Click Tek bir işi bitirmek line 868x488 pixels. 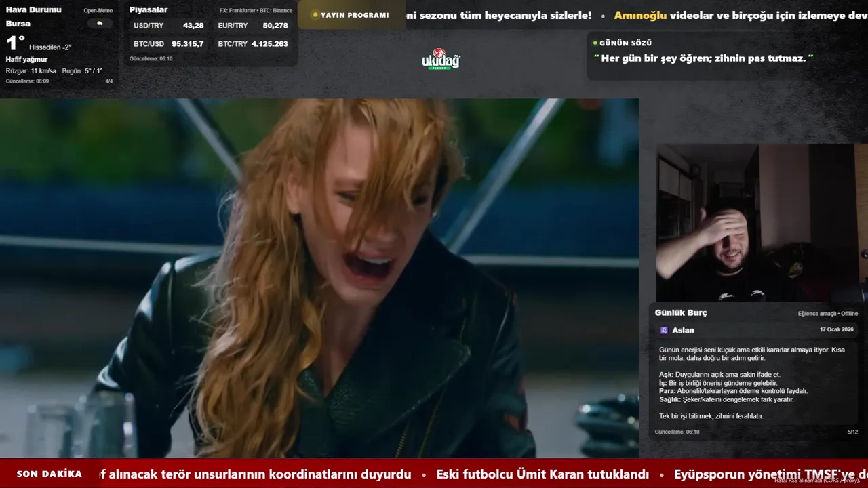[x=711, y=416]
